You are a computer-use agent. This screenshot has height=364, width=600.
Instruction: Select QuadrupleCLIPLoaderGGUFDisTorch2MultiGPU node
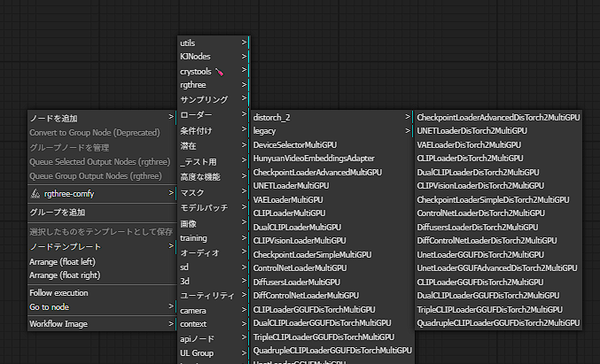496,323
